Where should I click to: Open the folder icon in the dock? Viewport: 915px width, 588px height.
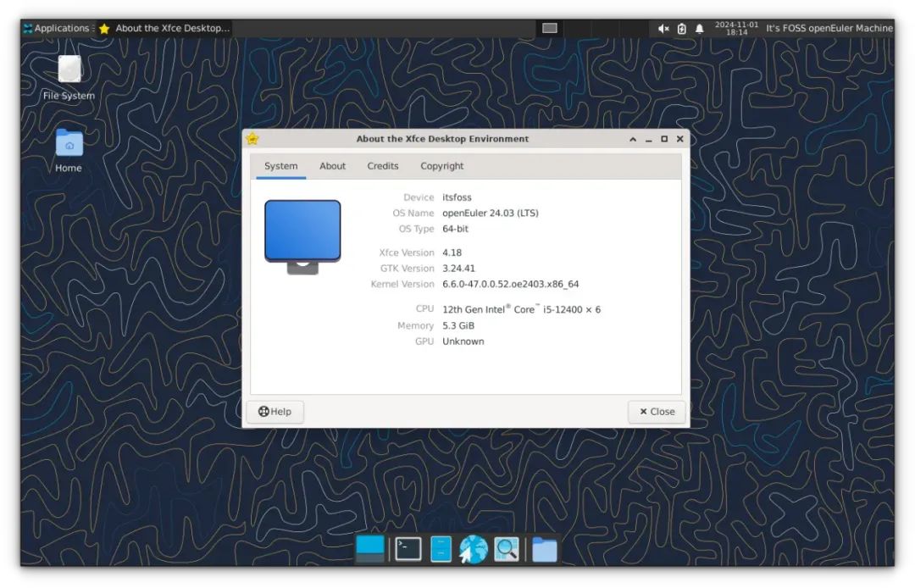[545, 550]
